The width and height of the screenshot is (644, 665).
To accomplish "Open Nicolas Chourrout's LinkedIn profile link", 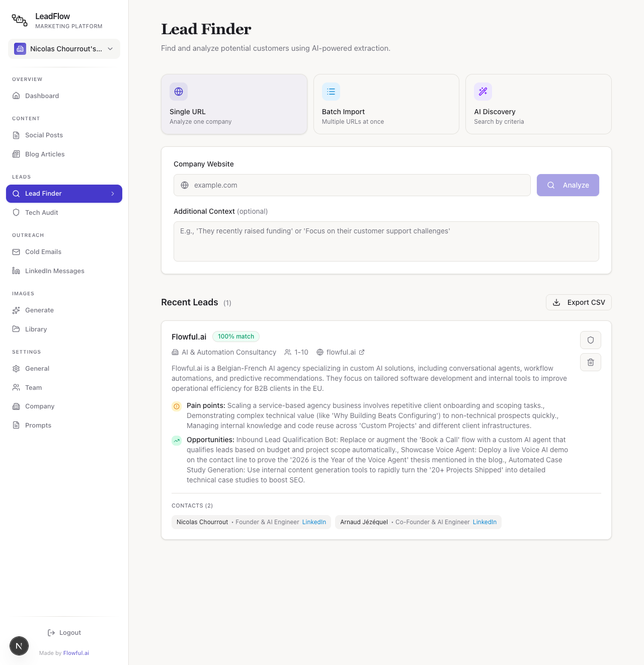I will click(314, 522).
